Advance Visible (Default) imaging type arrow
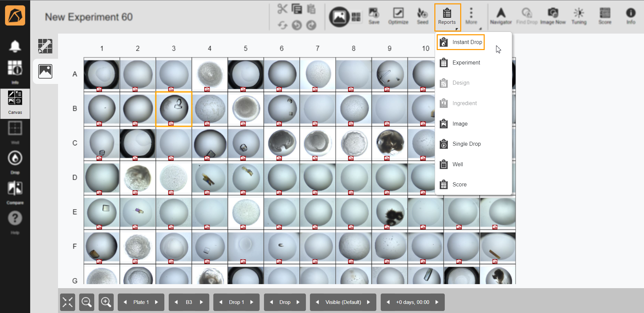 point(369,302)
